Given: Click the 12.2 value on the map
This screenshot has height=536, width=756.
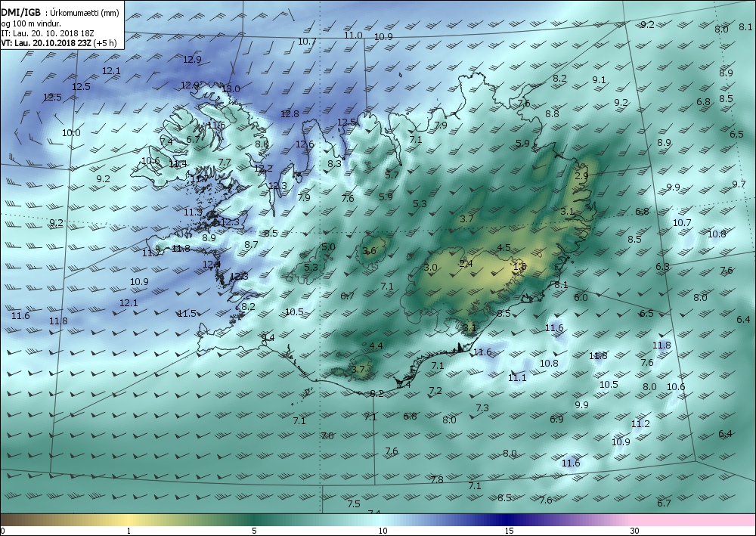Looking at the screenshot, I should pos(263,169).
